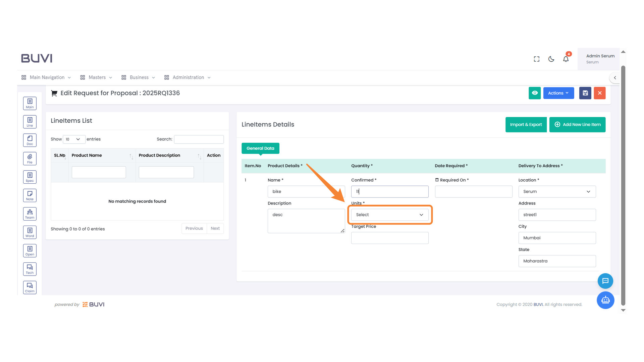644x362 pixels.
Task: Enter fullscreen mode icon
Action: coord(537,59)
